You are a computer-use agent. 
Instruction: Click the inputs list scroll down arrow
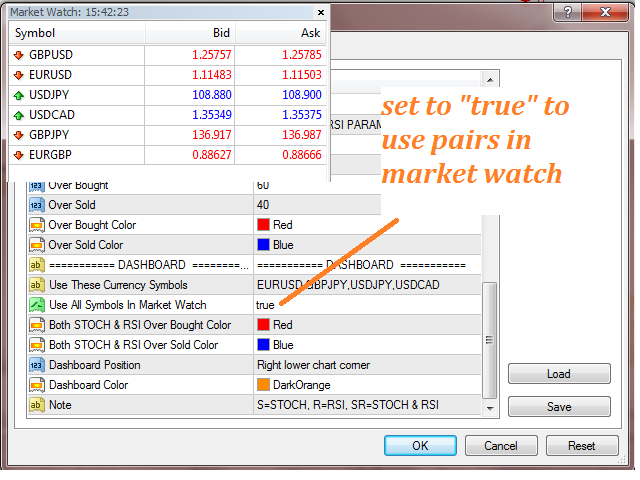tap(490, 408)
